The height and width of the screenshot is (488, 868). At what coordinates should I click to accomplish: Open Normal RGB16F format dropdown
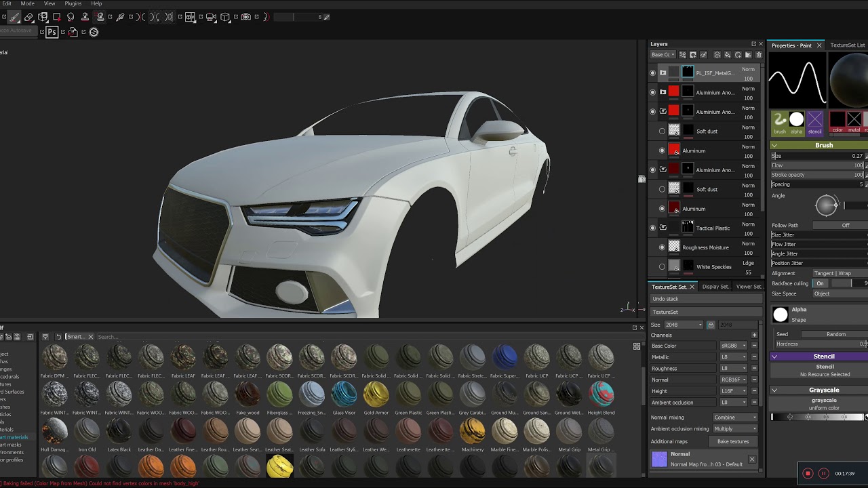coord(733,380)
